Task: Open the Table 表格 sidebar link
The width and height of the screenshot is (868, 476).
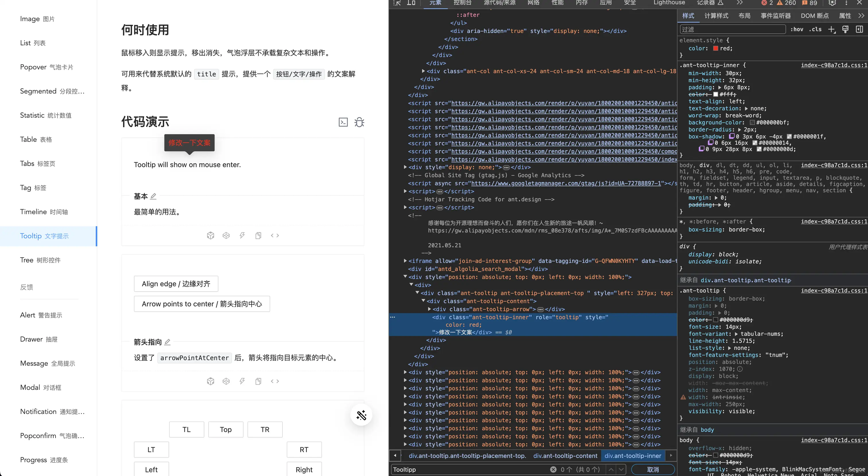Action: [x=36, y=139]
